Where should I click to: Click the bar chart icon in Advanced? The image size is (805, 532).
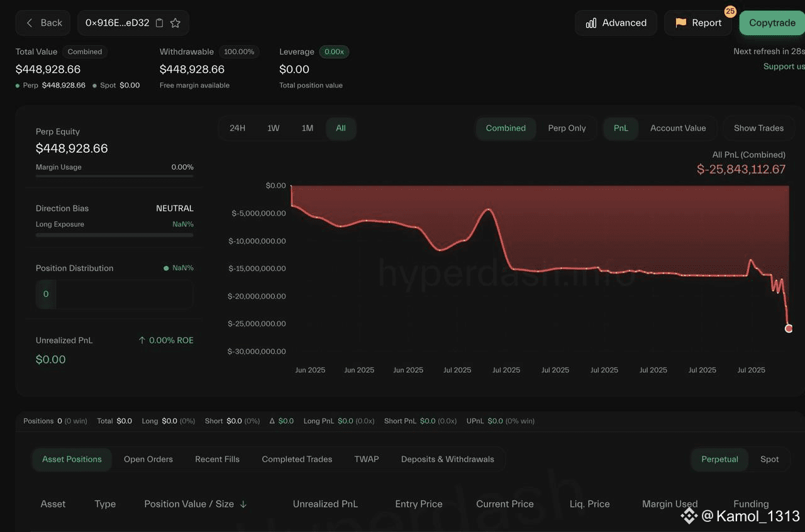[x=591, y=23]
